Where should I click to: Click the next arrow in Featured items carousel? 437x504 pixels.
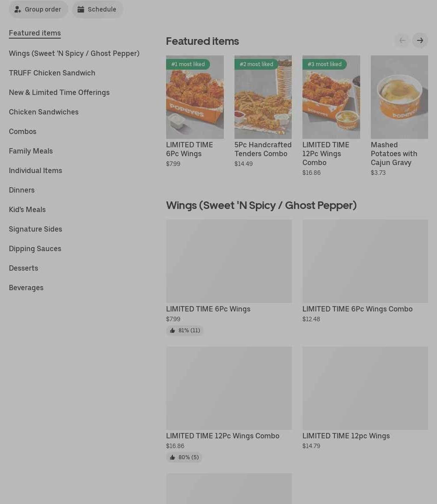click(x=420, y=40)
